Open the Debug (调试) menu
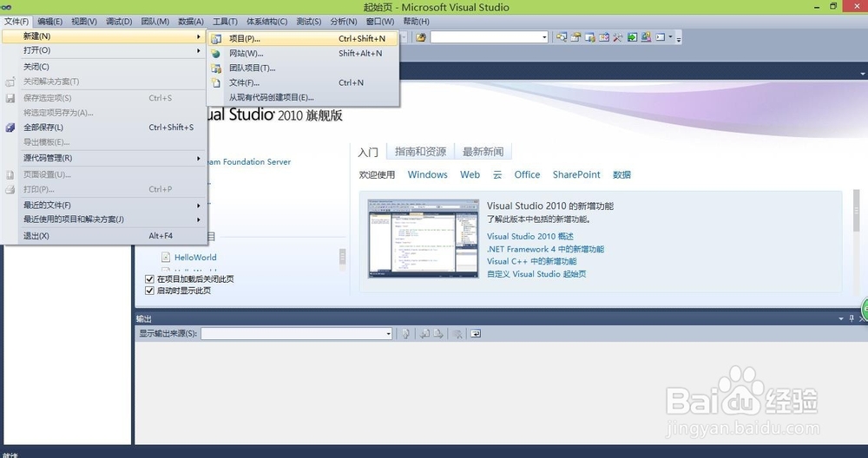This screenshot has width=868, height=458. (x=119, y=22)
